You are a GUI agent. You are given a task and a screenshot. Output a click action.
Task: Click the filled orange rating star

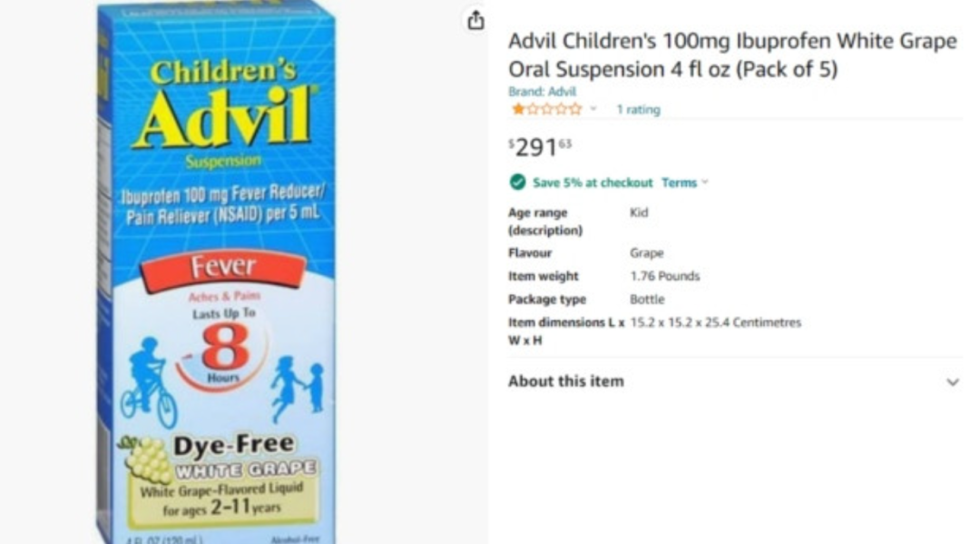[x=517, y=109]
